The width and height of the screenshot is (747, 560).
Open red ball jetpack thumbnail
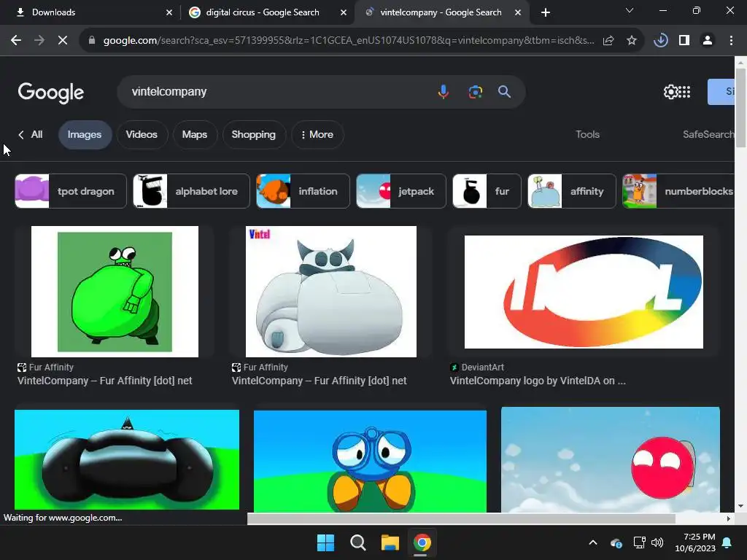point(611,459)
